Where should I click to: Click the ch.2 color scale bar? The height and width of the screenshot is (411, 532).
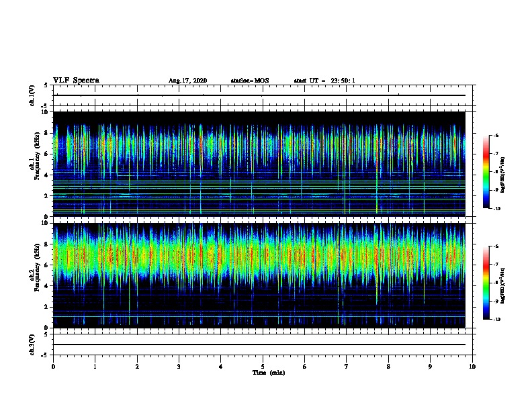click(486, 283)
